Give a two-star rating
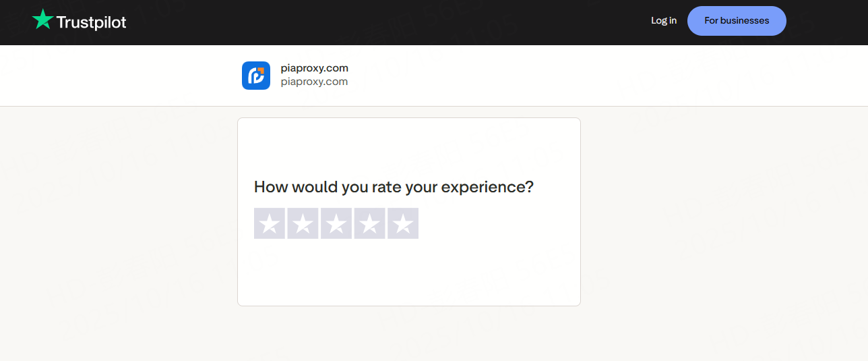This screenshot has width=868, height=361. (x=303, y=223)
